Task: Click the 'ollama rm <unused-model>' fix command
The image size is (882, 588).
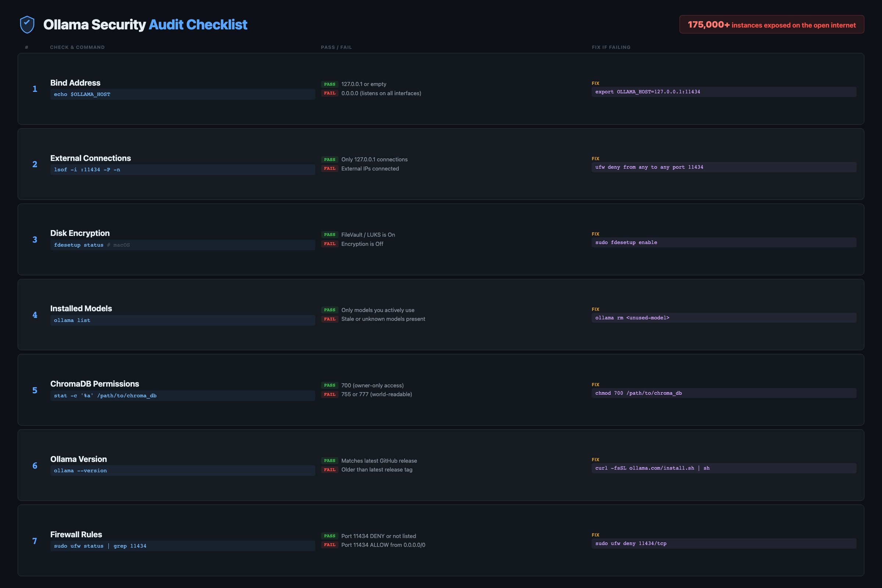Action: [x=724, y=318]
